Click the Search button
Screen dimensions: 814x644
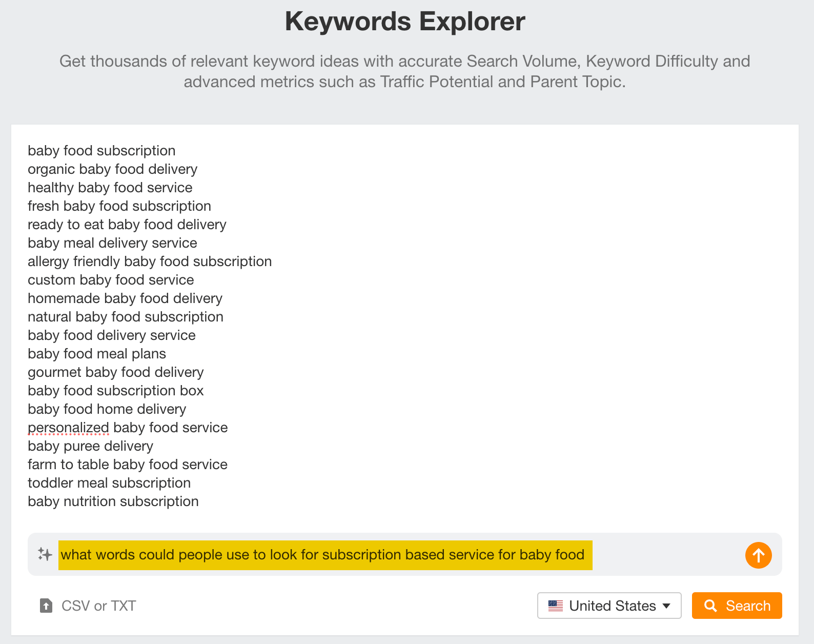[737, 606]
